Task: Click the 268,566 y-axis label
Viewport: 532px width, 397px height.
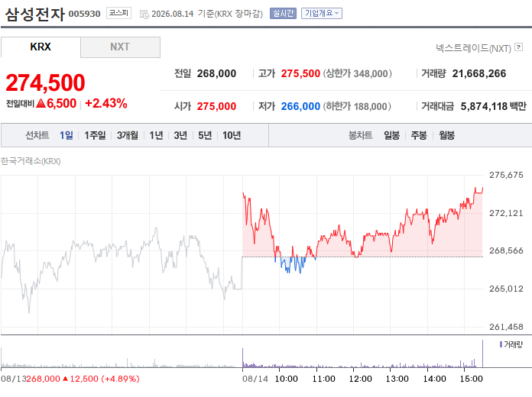Action: pyautogui.click(x=506, y=250)
